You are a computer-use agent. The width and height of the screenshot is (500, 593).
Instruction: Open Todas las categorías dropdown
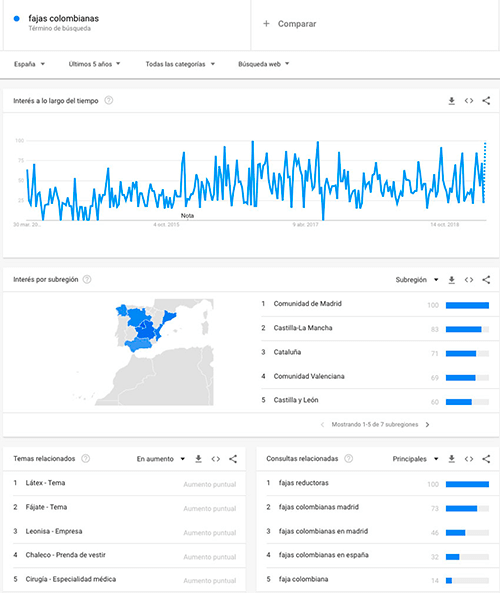(x=180, y=64)
